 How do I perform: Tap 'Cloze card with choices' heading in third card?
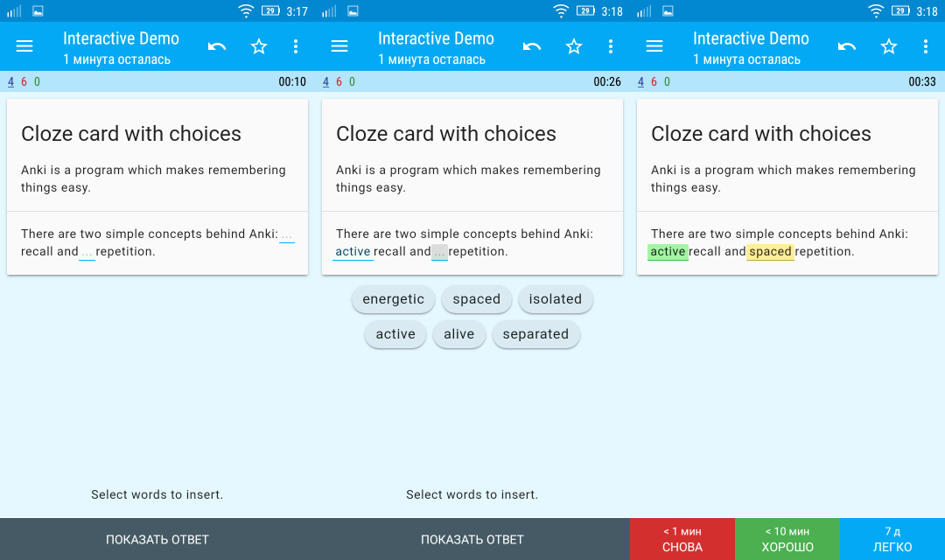point(760,134)
